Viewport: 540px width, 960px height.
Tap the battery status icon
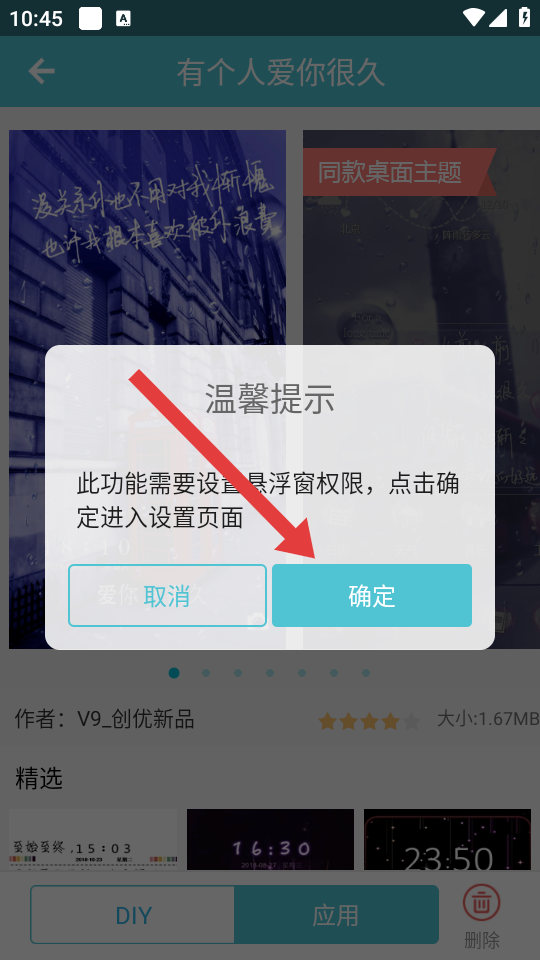click(x=525, y=17)
